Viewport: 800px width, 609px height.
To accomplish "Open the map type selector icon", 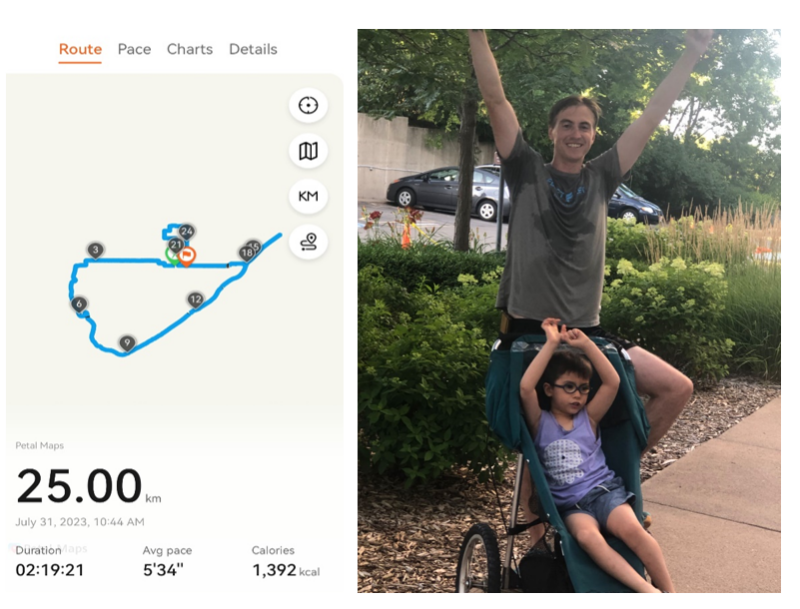I will (x=308, y=151).
